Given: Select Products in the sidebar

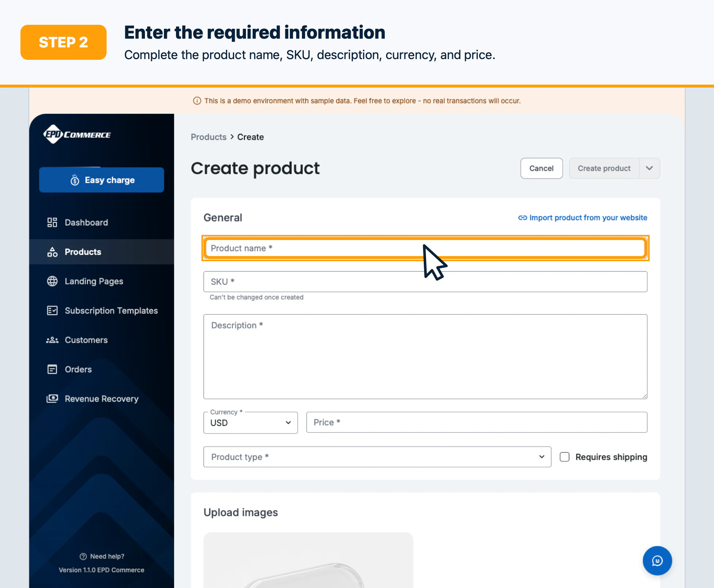Looking at the screenshot, I should (101, 252).
